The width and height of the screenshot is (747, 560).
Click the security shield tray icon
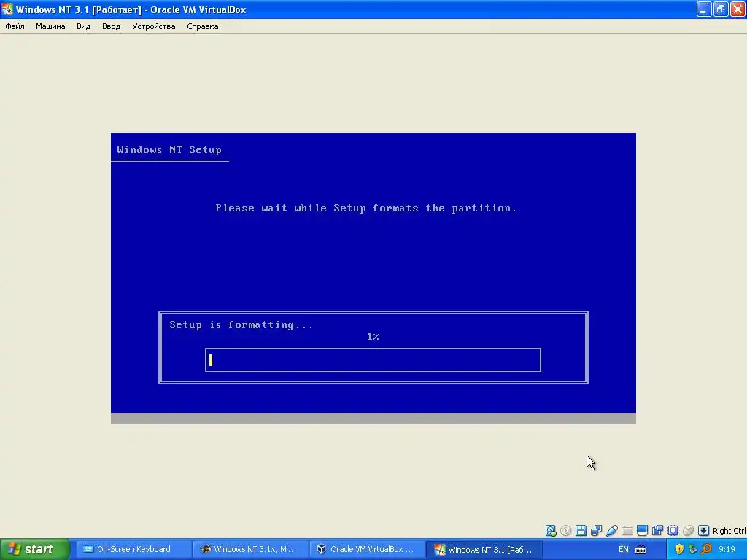click(679, 549)
